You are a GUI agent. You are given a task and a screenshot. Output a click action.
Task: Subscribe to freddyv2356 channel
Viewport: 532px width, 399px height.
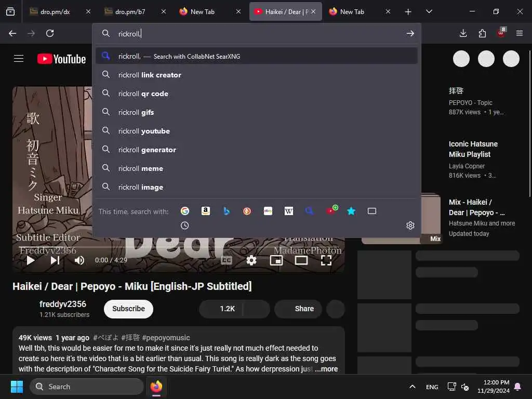[x=129, y=309]
